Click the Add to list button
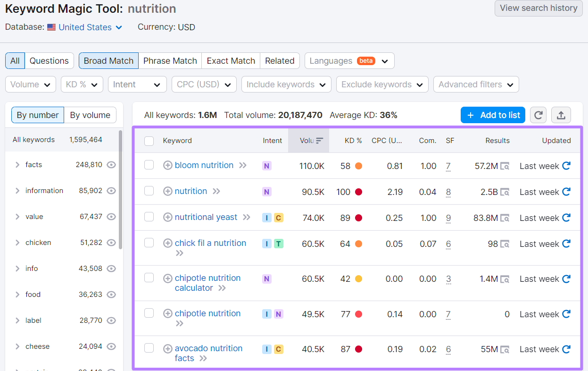This screenshot has height=371, width=588. [493, 115]
